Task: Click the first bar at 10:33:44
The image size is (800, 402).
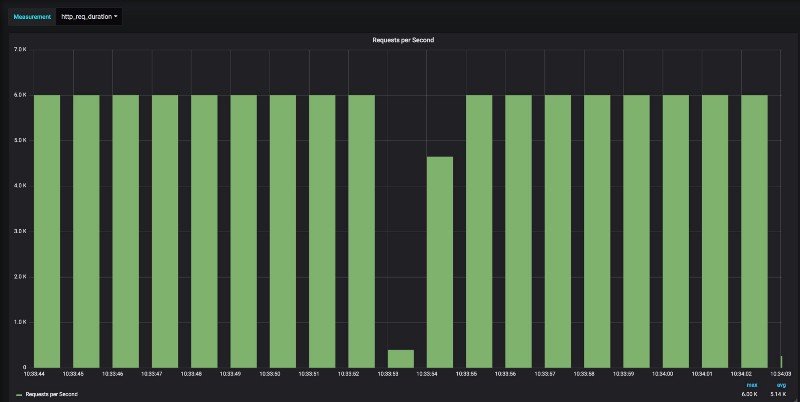Action: point(47,231)
